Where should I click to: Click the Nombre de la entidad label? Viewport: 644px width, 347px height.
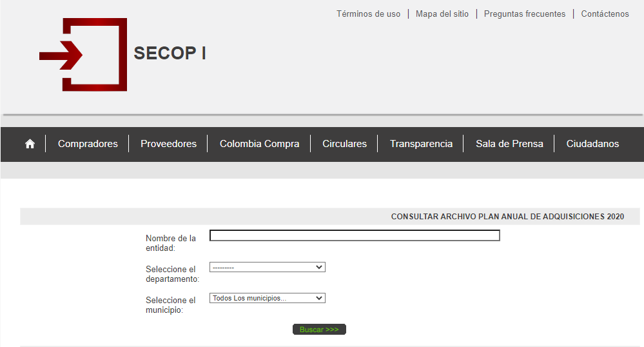point(171,243)
